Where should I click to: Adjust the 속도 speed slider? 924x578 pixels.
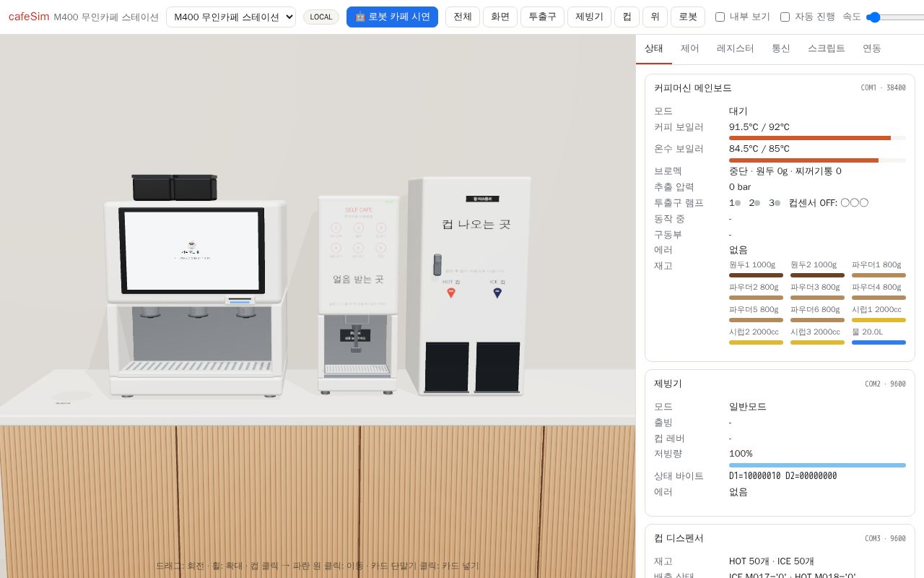pos(895,17)
